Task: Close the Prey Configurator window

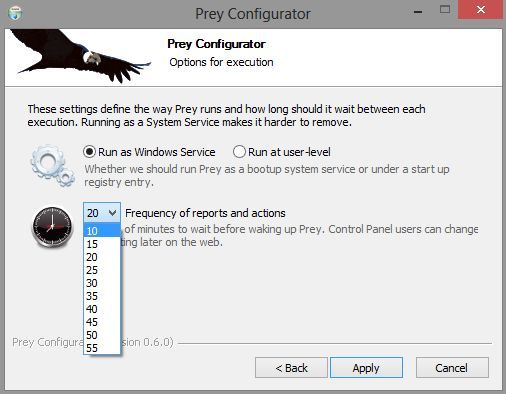Action: pyautogui.click(x=480, y=10)
